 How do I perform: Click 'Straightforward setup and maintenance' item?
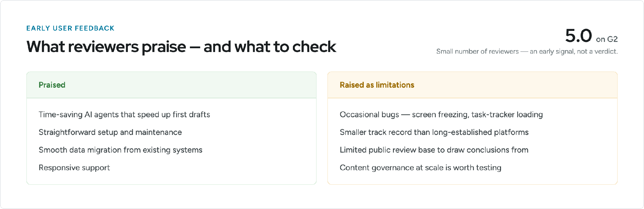coord(110,132)
